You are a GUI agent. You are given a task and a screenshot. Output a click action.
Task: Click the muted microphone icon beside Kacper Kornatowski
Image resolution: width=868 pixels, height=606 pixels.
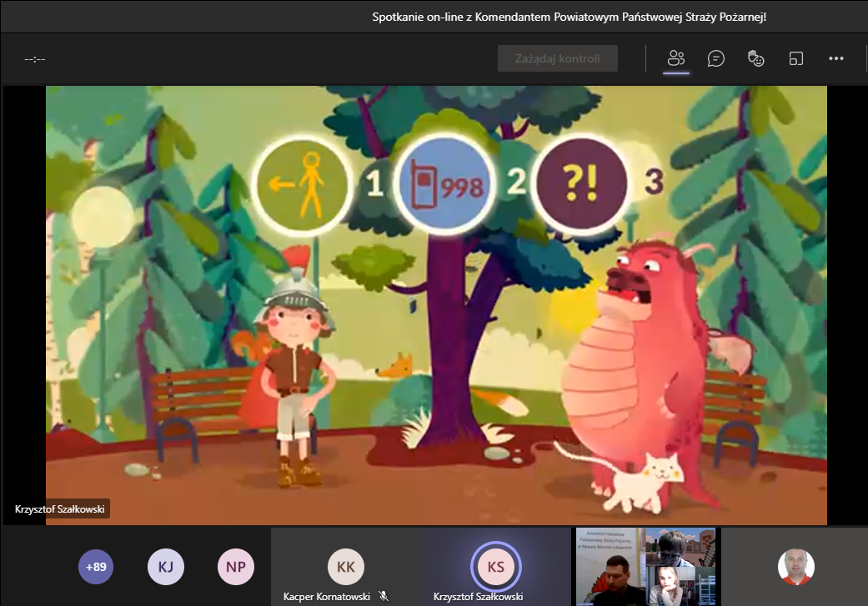tap(383, 596)
